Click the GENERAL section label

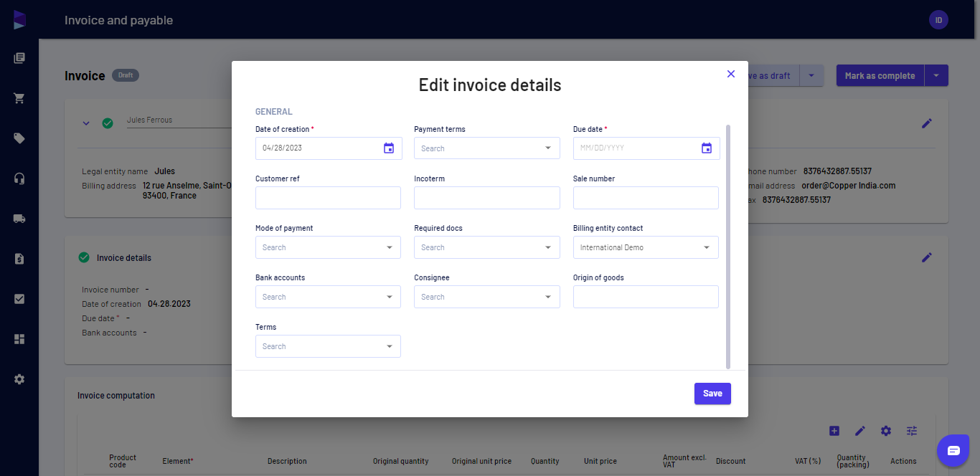click(274, 112)
